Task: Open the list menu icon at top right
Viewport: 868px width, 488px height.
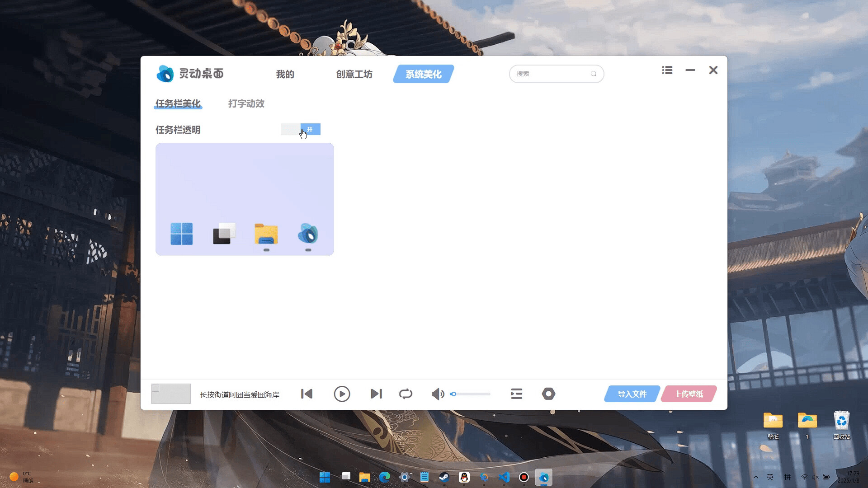Action: (x=667, y=70)
